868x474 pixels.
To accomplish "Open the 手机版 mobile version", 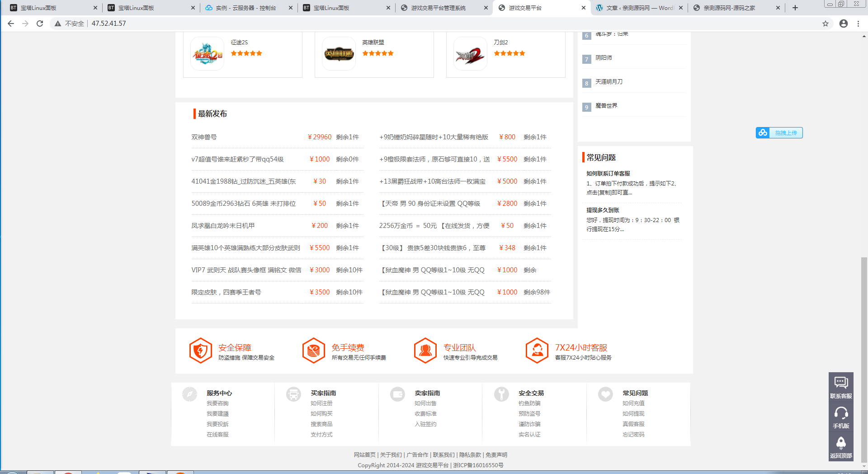I will tap(841, 417).
